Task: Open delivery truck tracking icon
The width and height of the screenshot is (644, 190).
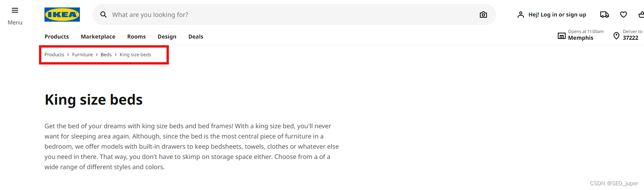Action: point(604,15)
